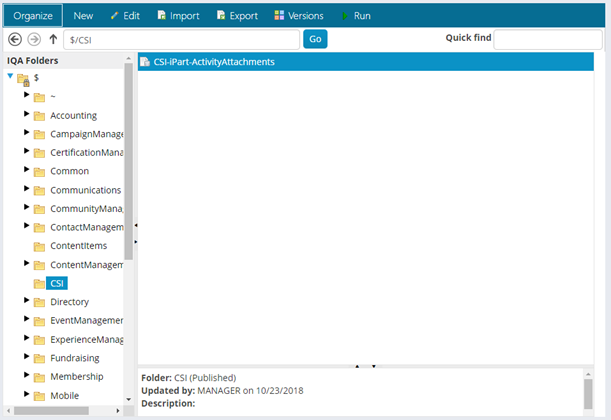Expand the Membership folder arrow
The image size is (611, 420).
click(x=27, y=376)
